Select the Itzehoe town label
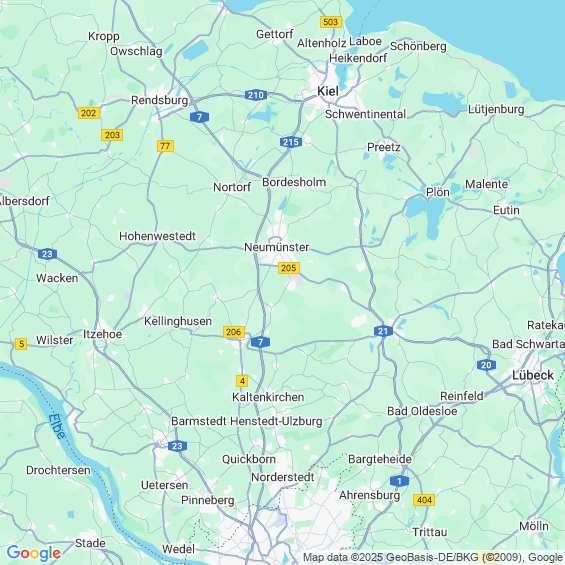565x565 pixels. click(102, 334)
